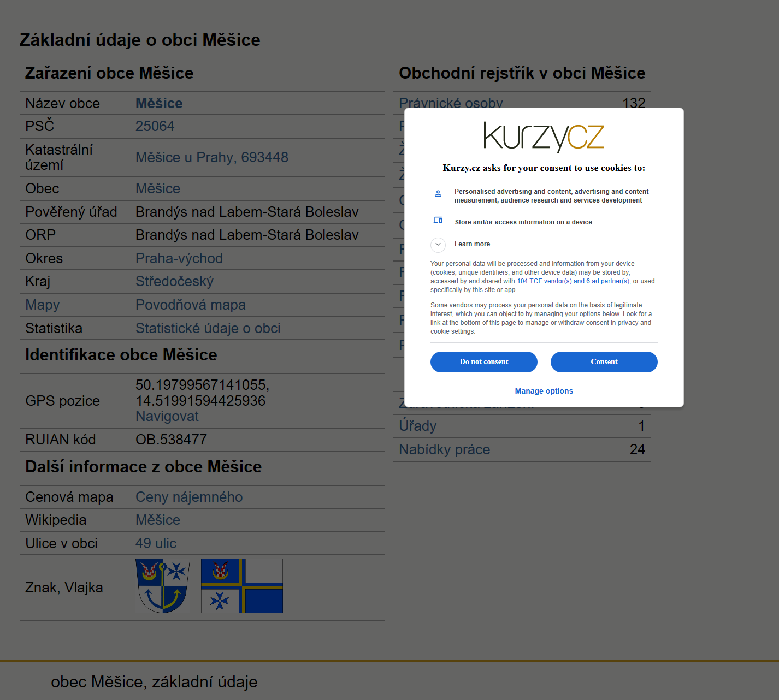
Task: Click count 132 beside Právnické osoby
Action: point(634,103)
